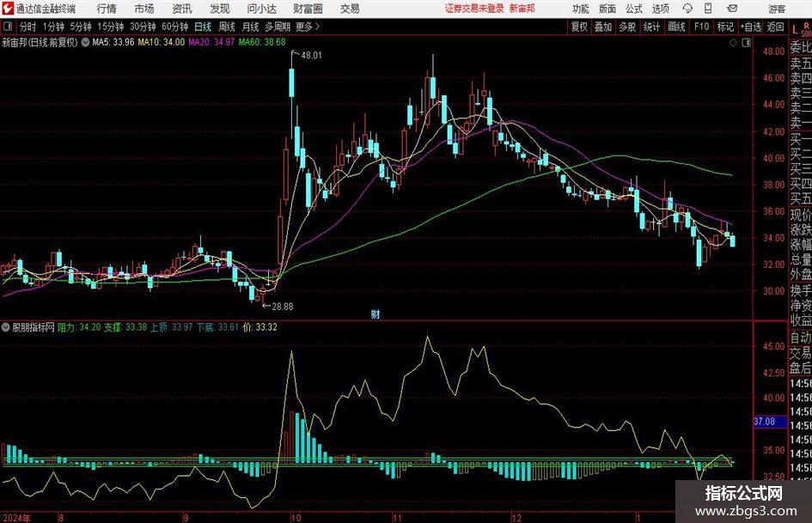Click the MA5: 33.96 indicator label

point(113,42)
